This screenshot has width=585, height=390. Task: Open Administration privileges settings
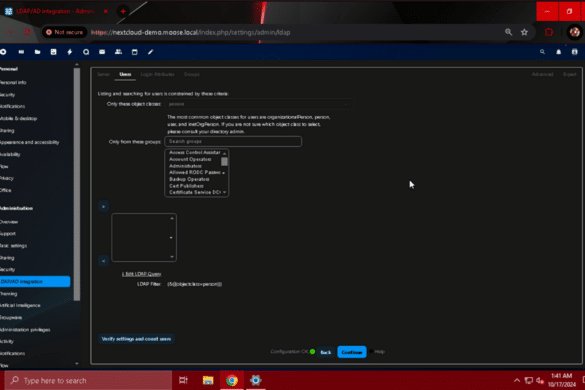tap(25, 330)
